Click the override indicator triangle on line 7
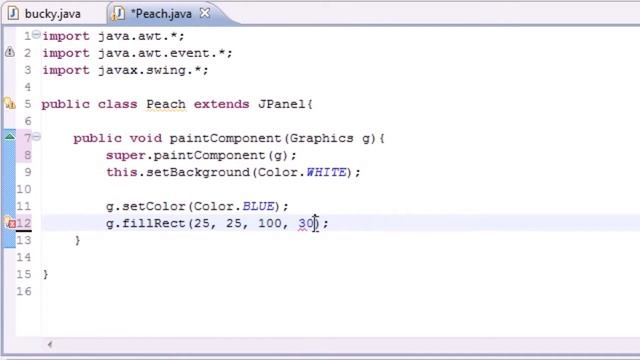This screenshot has width=640, height=360. [x=9, y=137]
